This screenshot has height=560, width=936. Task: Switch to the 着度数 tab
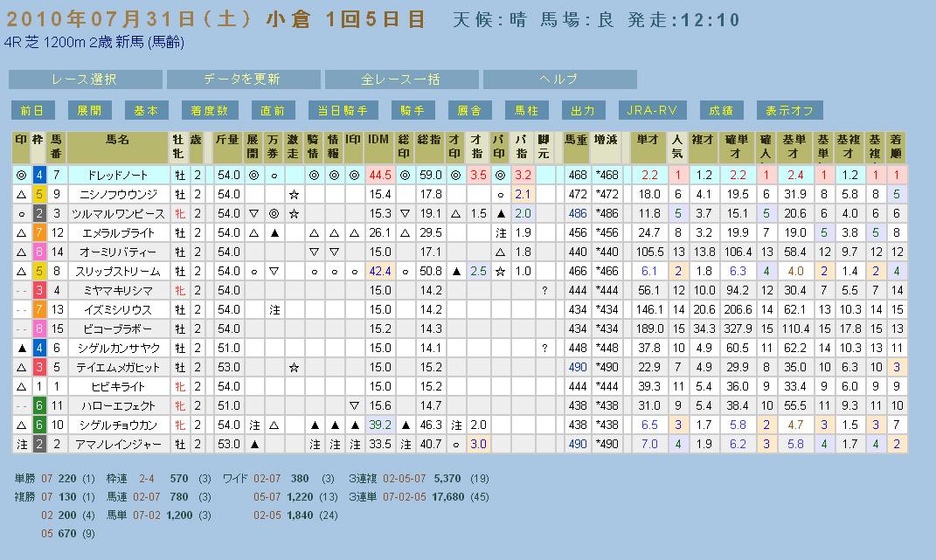tap(210, 110)
